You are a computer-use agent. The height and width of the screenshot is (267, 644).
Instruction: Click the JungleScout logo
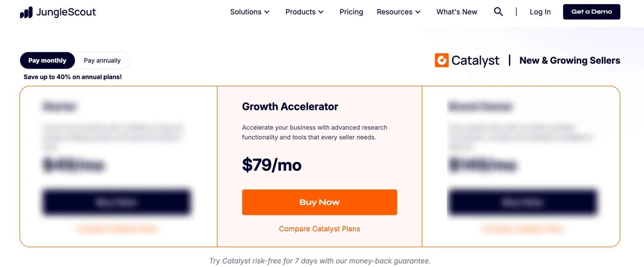[58, 12]
